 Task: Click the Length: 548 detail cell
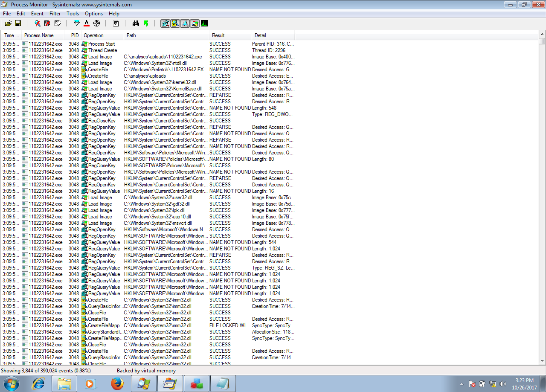click(x=264, y=108)
